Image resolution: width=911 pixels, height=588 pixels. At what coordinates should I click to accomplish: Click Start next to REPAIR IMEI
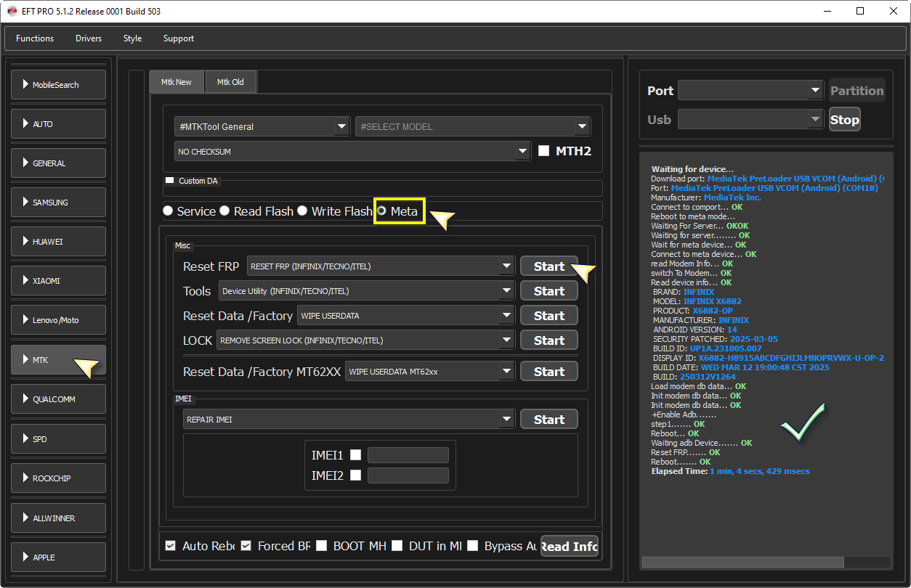point(549,420)
